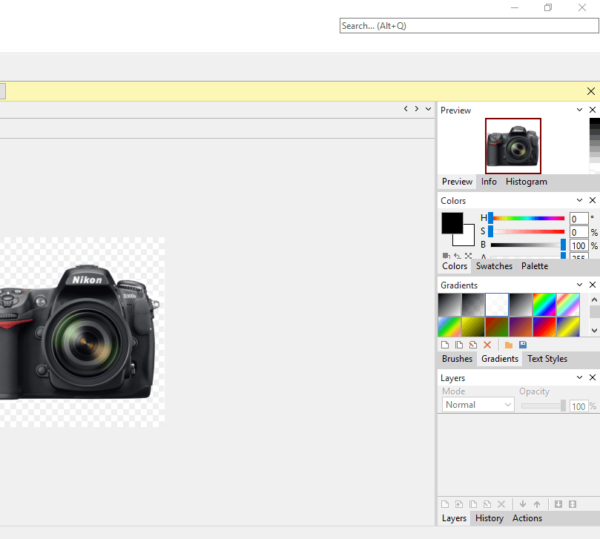Adjust the Brightness (B) slider
This screenshot has width=600, height=539.
point(527,245)
